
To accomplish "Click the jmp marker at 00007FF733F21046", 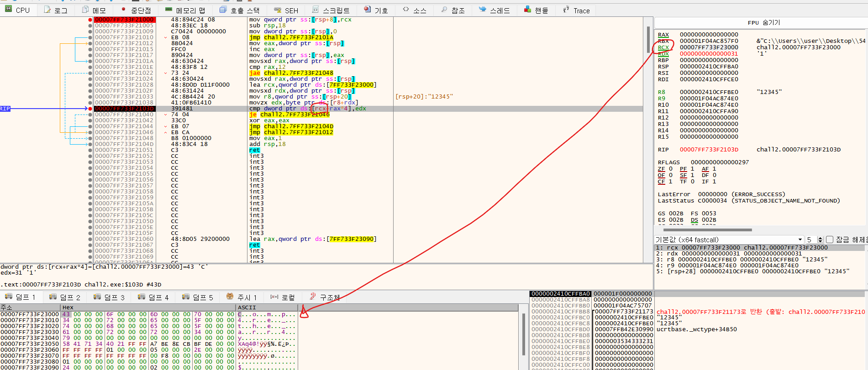I will (165, 132).
